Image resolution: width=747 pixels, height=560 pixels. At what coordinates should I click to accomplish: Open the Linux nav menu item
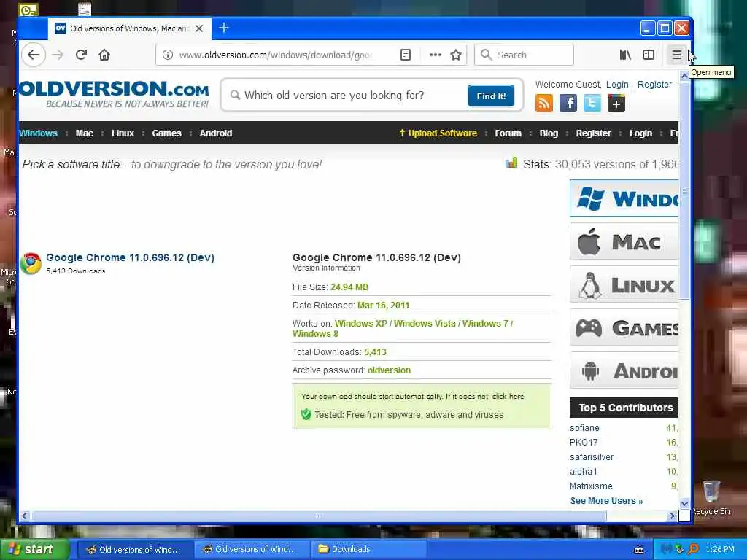pos(123,133)
